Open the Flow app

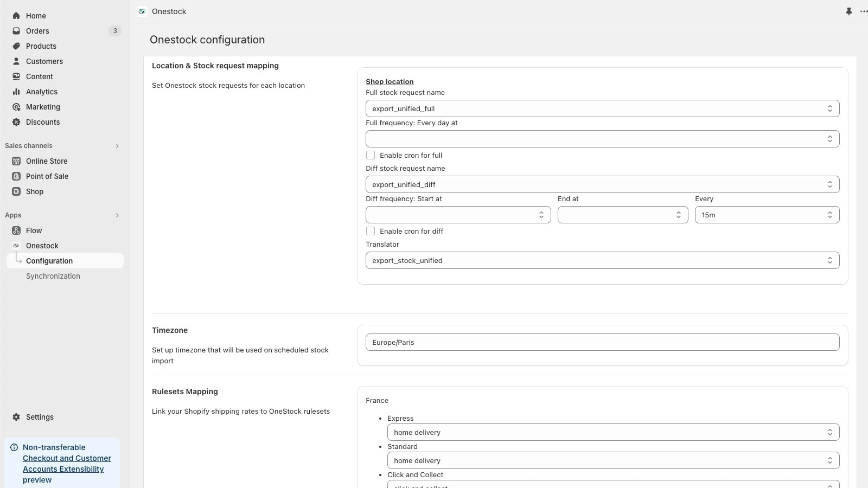pos(65,230)
